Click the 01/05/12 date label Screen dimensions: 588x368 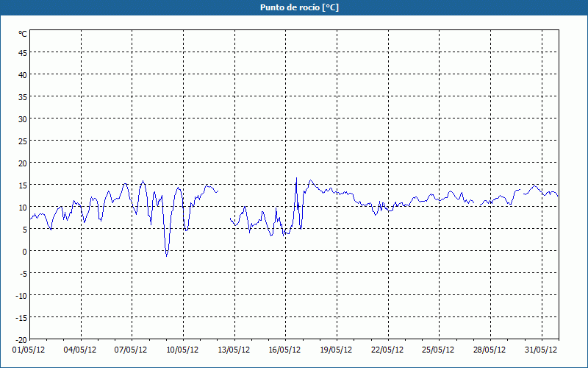(29, 350)
